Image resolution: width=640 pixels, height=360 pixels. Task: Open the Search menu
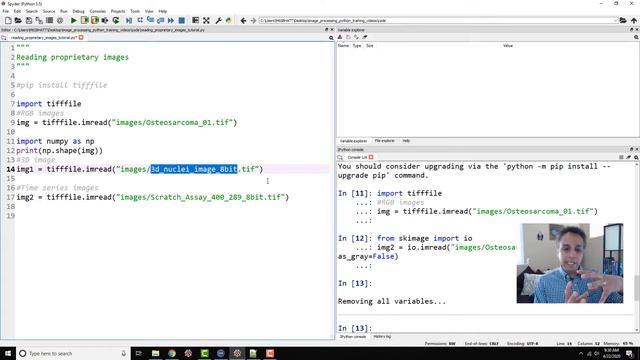click(x=31, y=11)
